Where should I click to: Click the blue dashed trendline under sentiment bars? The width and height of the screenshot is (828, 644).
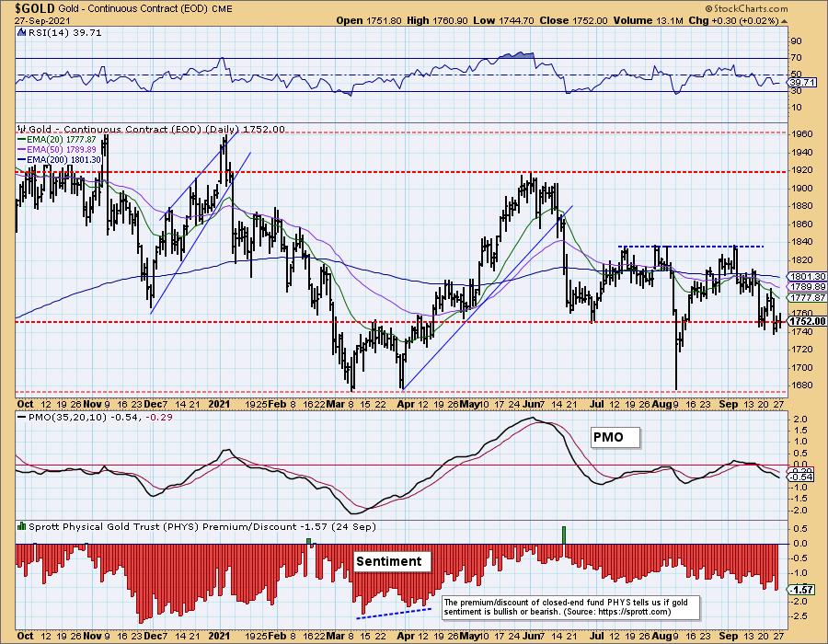coord(395,613)
